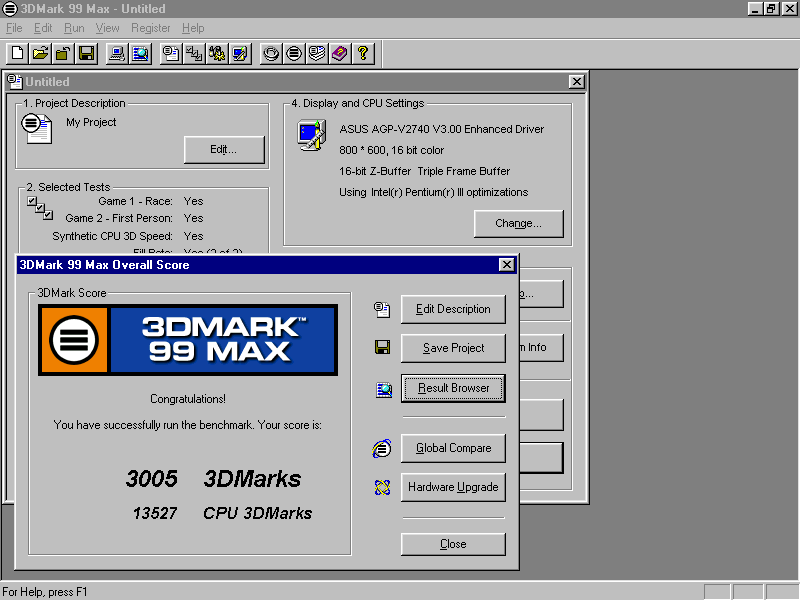
Task: Click the Internet Explorer icon beside Global Compare
Action: point(382,448)
